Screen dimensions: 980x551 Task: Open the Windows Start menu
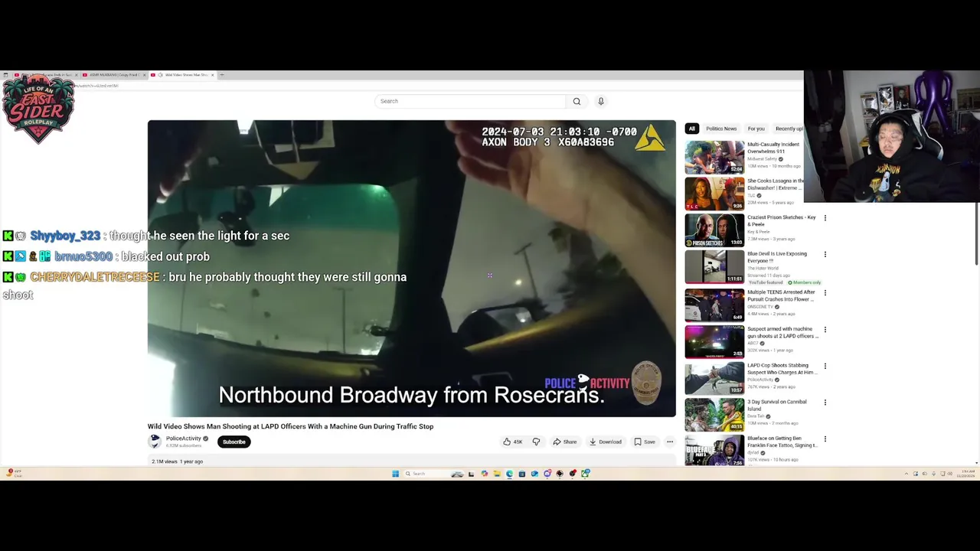point(395,474)
